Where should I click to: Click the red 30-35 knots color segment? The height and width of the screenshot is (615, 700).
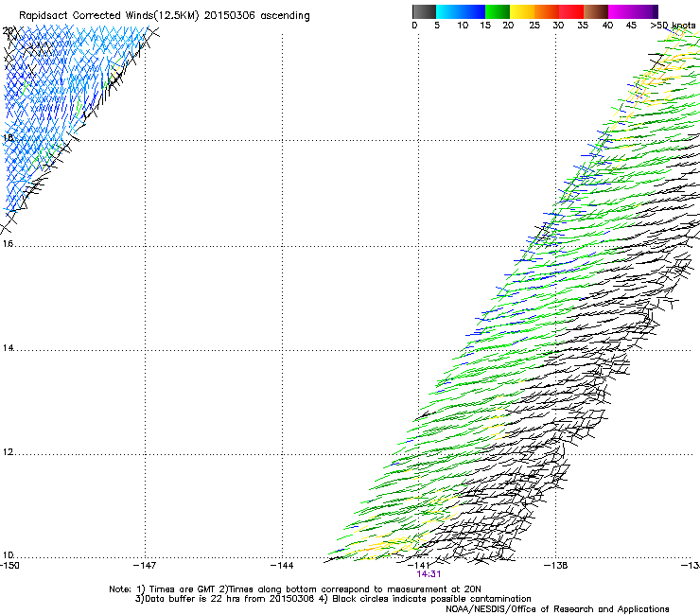(x=571, y=11)
